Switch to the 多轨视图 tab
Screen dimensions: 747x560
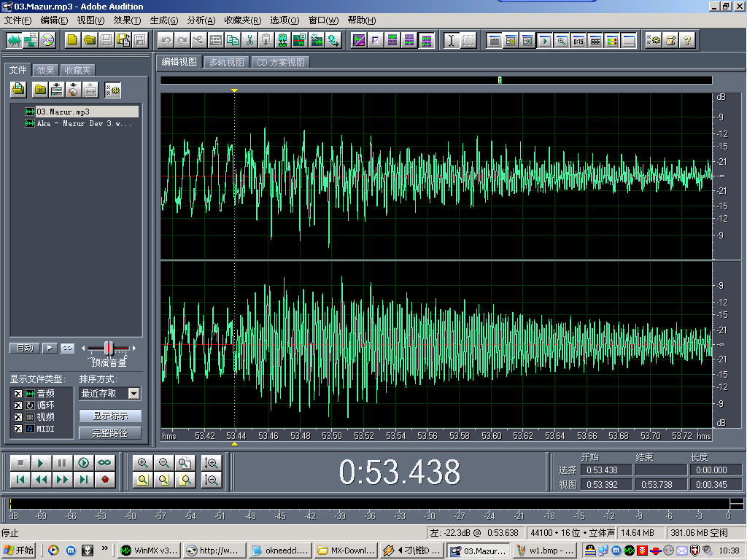pos(226,63)
